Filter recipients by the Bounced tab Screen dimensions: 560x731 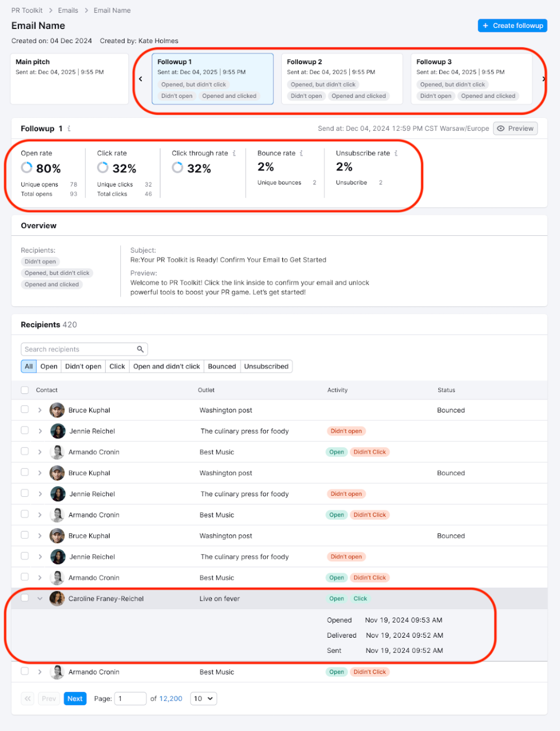[222, 367]
